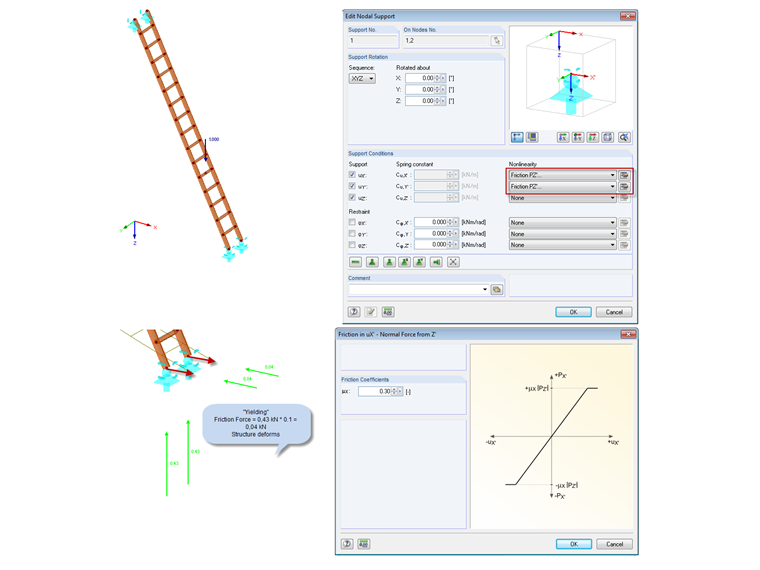
Task: Click the pick-nodes icon beside On Nodes No.
Action: pyautogui.click(x=496, y=41)
